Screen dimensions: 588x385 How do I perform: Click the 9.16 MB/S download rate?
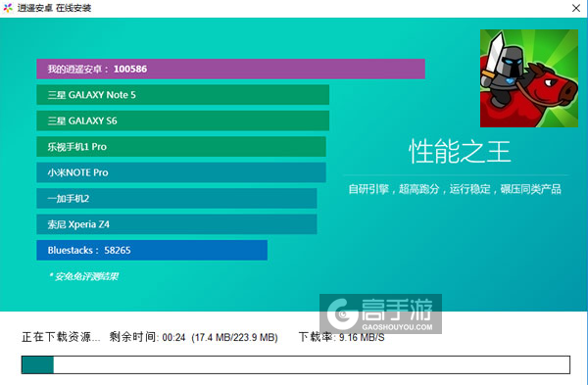pyautogui.click(x=362, y=338)
